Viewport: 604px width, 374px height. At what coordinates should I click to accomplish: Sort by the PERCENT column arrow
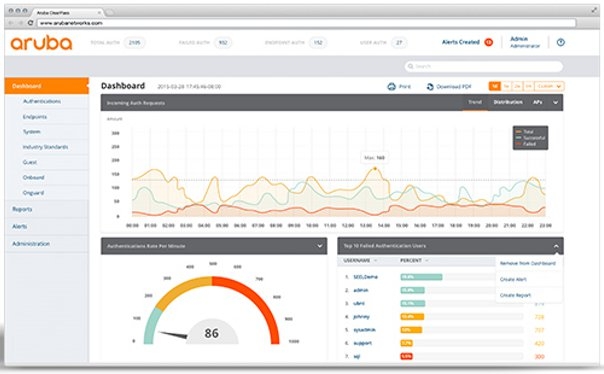[427, 261]
